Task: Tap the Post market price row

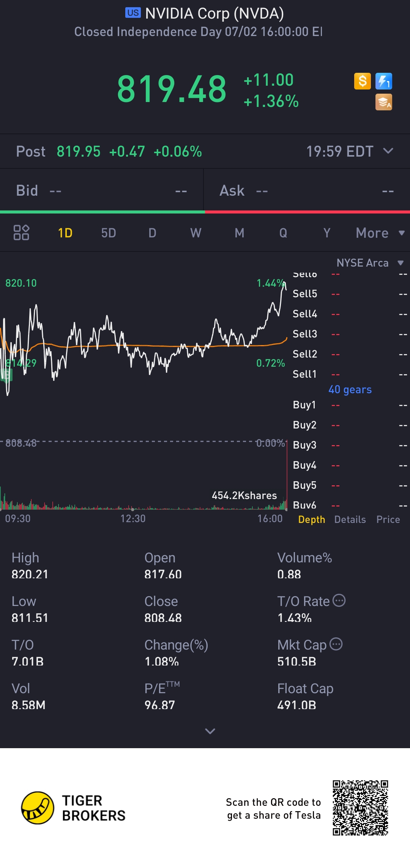Action: pos(205,151)
